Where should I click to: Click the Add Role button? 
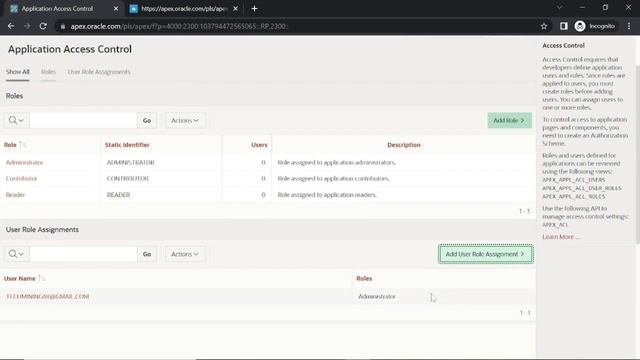[x=509, y=120]
